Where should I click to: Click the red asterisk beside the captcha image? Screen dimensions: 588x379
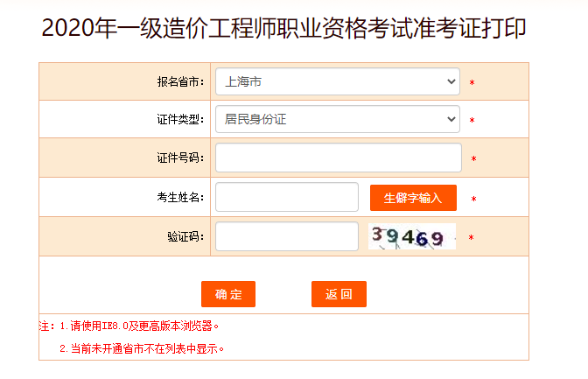(x=471, y=238)
